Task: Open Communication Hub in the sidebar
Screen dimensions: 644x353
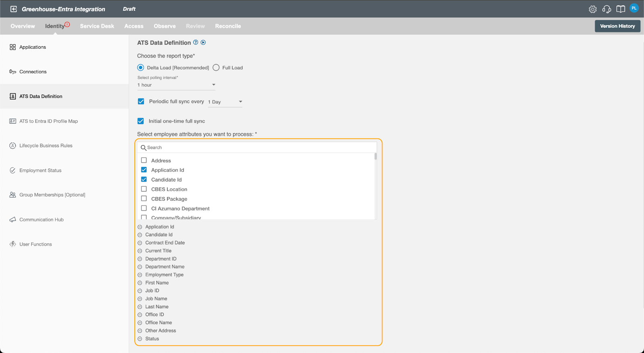Action: (x=64, y=219)
